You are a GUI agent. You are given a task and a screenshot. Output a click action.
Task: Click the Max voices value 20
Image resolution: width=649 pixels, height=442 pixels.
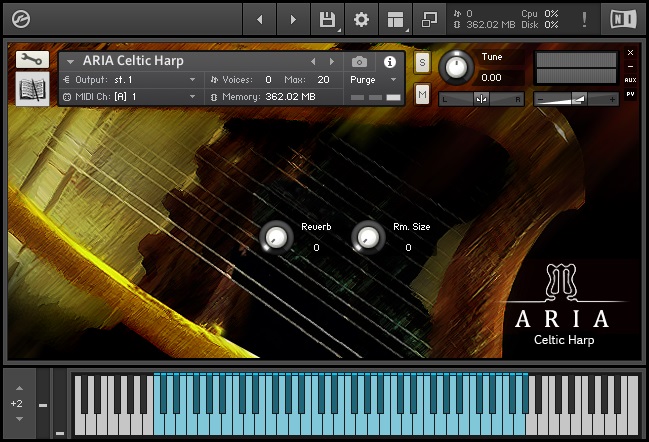point(323,79)
